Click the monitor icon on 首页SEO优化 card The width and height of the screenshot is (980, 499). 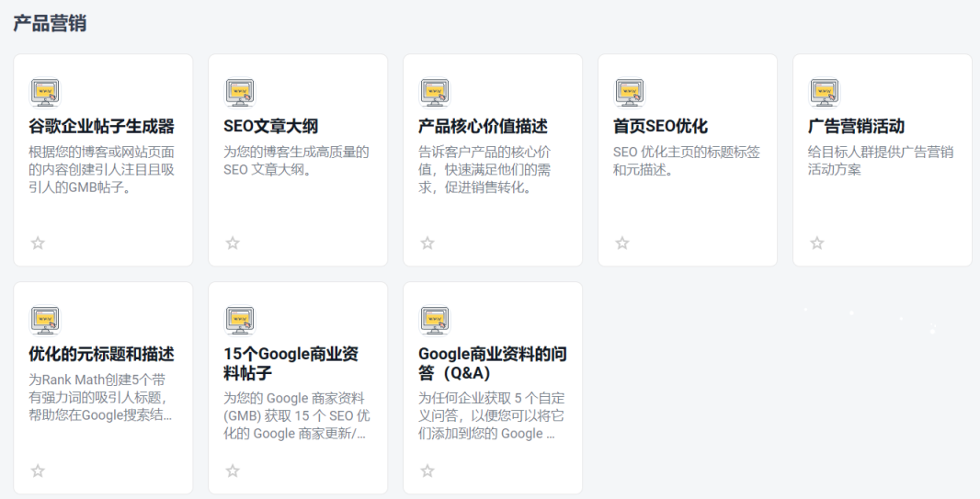pyautogui.click(x=630, y=92)
